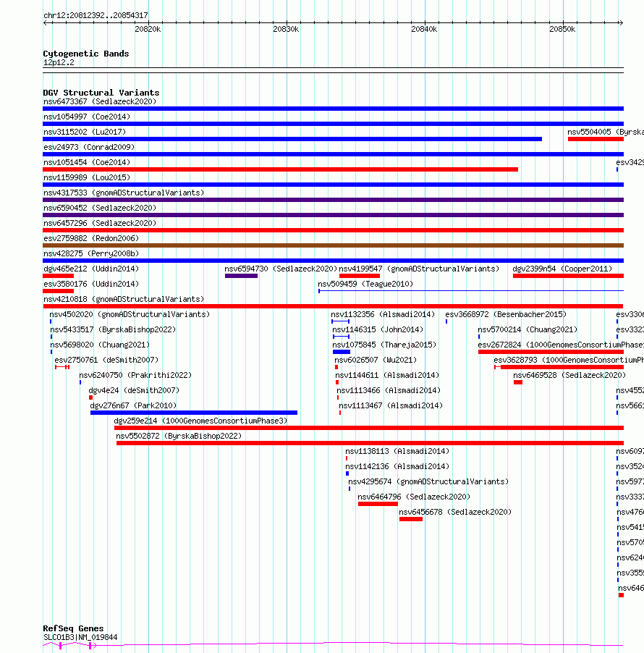
Task: Click nsv5698020 (Chuang2021) label
Action: coord(100,345)
